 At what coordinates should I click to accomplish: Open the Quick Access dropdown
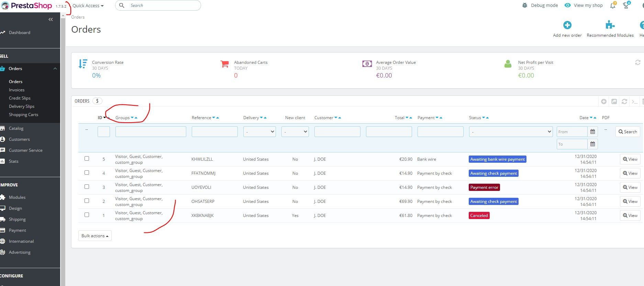coord(88,6)
